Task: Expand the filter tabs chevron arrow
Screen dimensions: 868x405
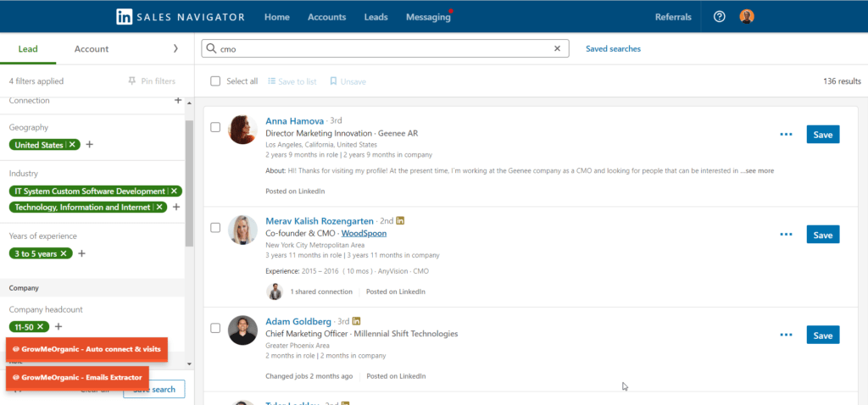Action: click(175, 48)
